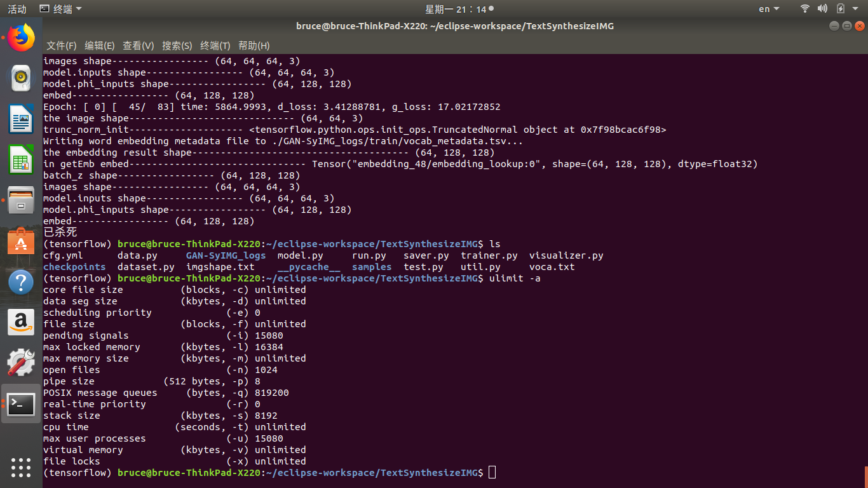Click the 已杀死 killed message

click(x=60, y=233)
